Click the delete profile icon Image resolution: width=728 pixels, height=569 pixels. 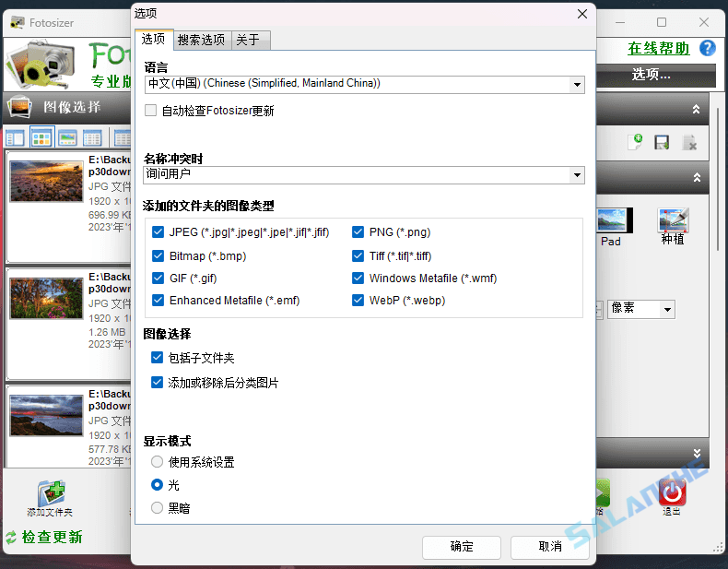(x=689, y=142)
